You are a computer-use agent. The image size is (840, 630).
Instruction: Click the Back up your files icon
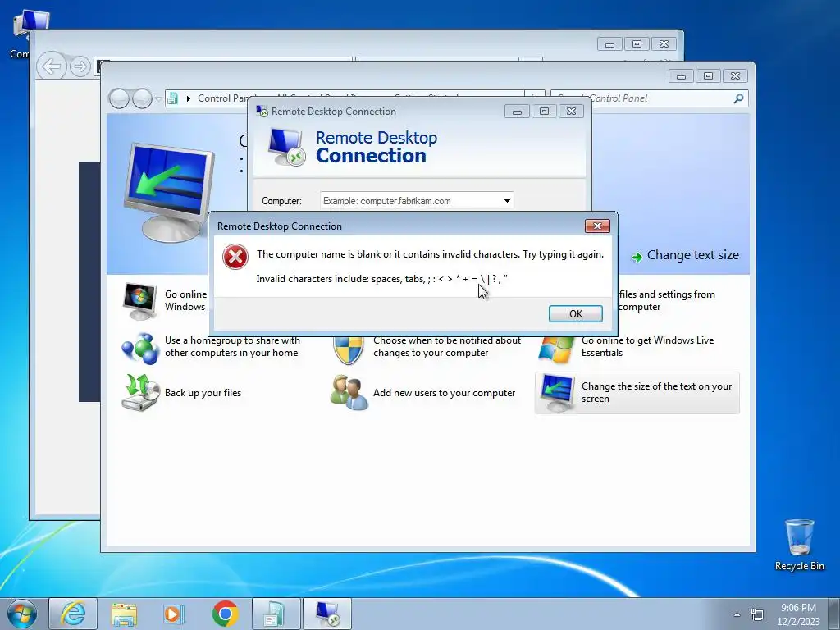(140, 393)
